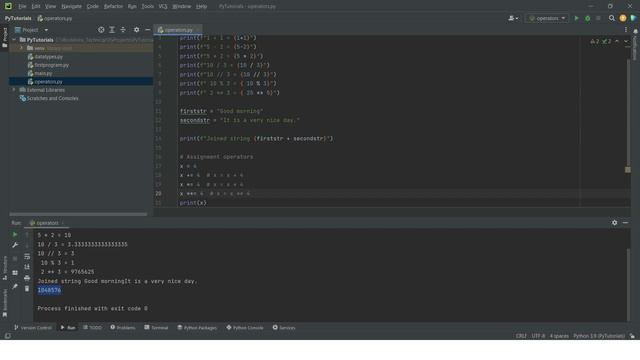Clear run output with trash icon

(x=27, y=289)
